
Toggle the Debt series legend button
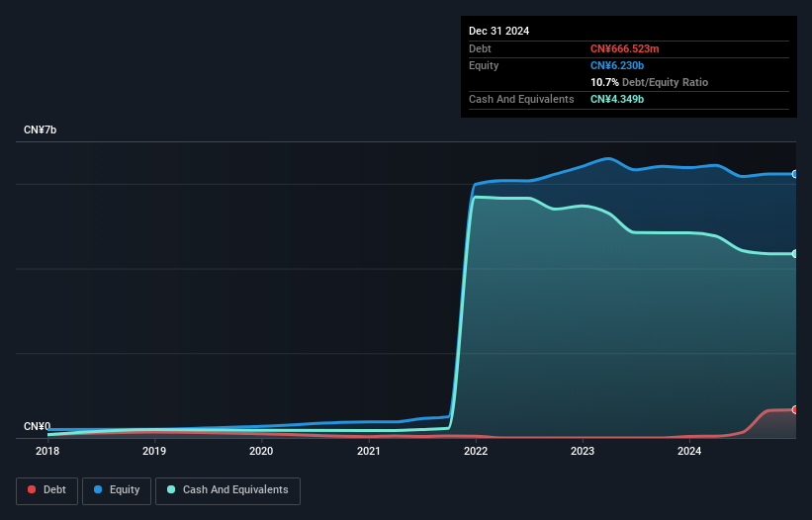(47, 490)
